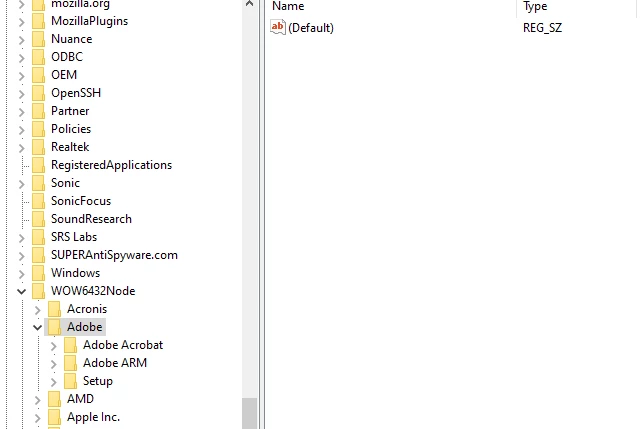Click the WOW6432Node folder icon
Screen dimensions: 640x429
38,291
